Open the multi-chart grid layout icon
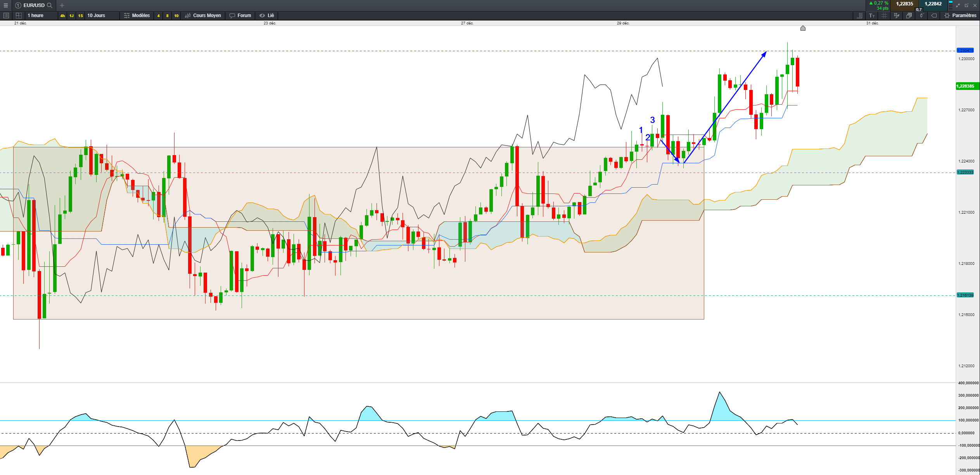The height and width of the screenshot is (475, 980). (19, 16)
